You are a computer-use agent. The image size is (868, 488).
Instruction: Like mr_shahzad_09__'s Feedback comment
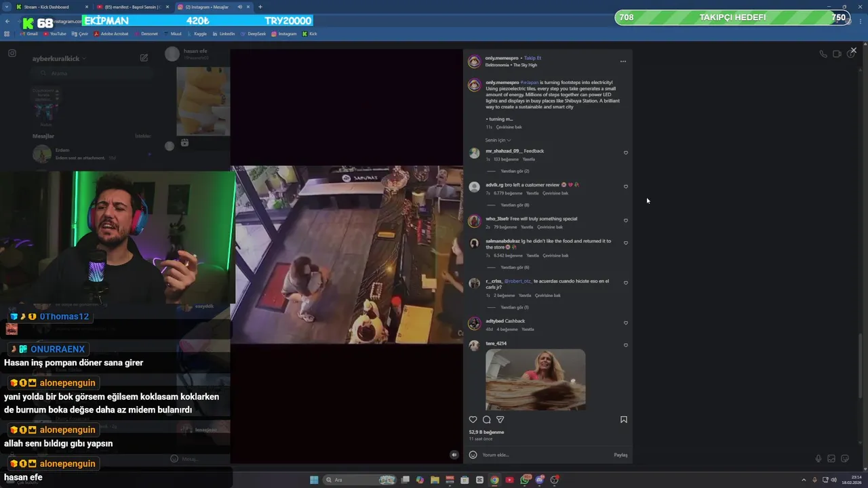(626, 152)
